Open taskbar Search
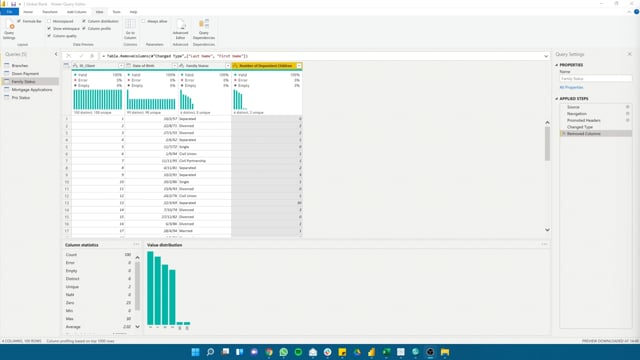 pyautogui.click(x=210, y=352)
